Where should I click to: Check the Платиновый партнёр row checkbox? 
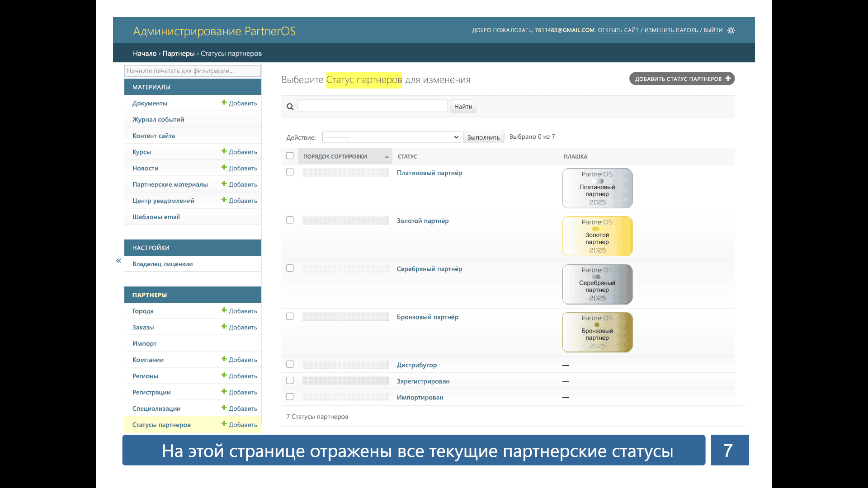(x=290, y=172)
